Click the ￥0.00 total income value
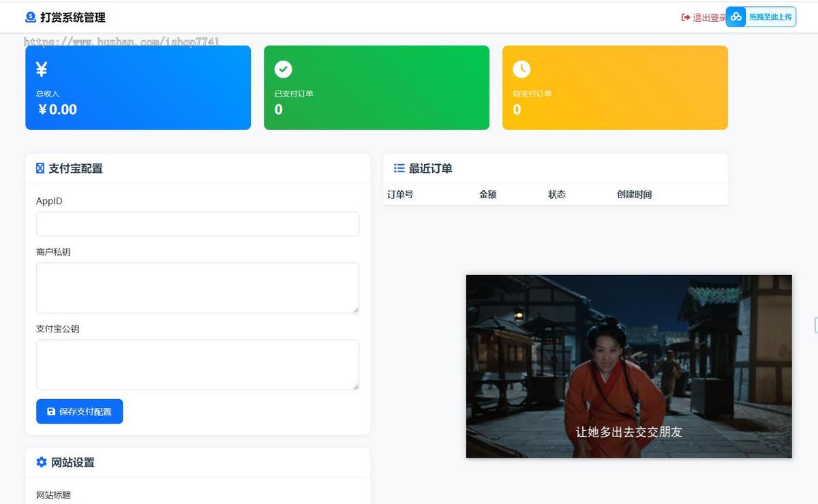The height and width of the screenshot is (504, 818). pyautogui.click(x=57, y=110)
